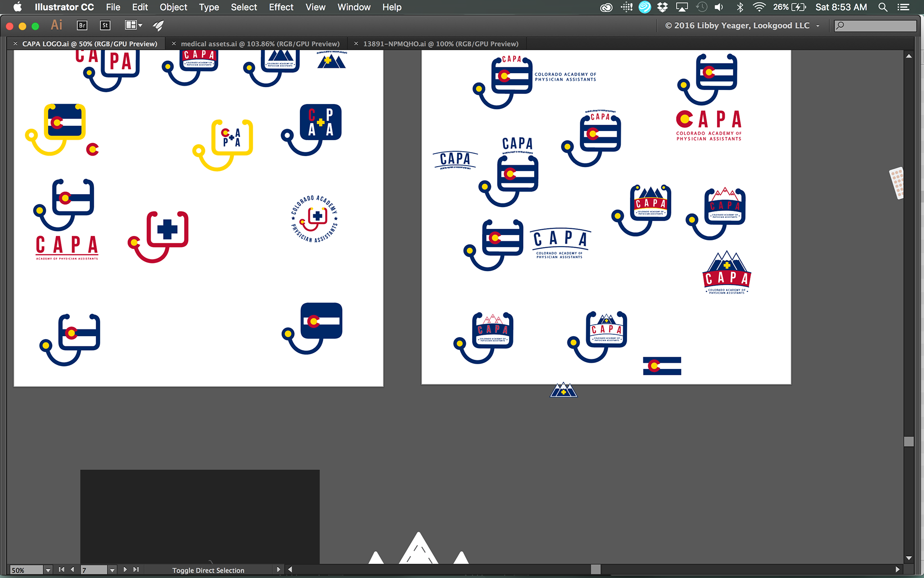Open the View menu
Screen dimensions: 924x578
315,7
